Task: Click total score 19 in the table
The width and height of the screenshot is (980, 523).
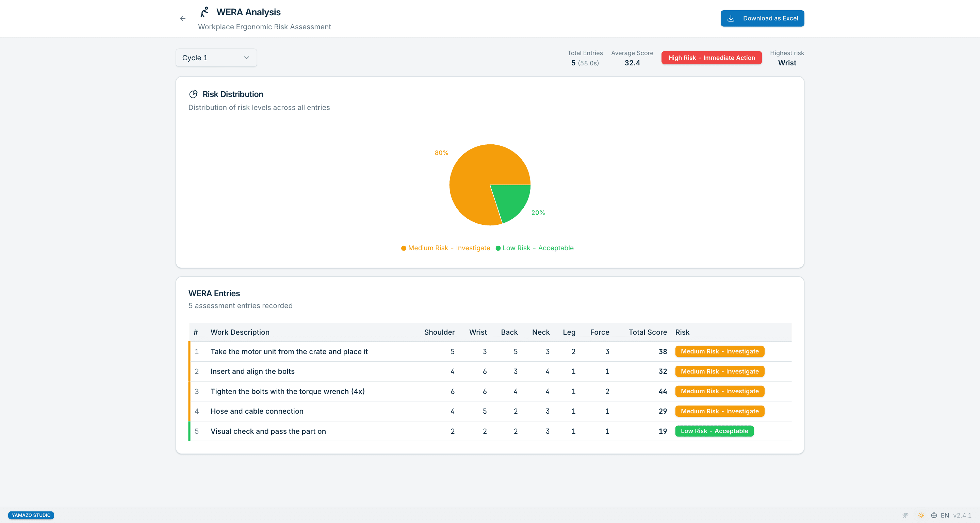Action: (x=663, y=431)
